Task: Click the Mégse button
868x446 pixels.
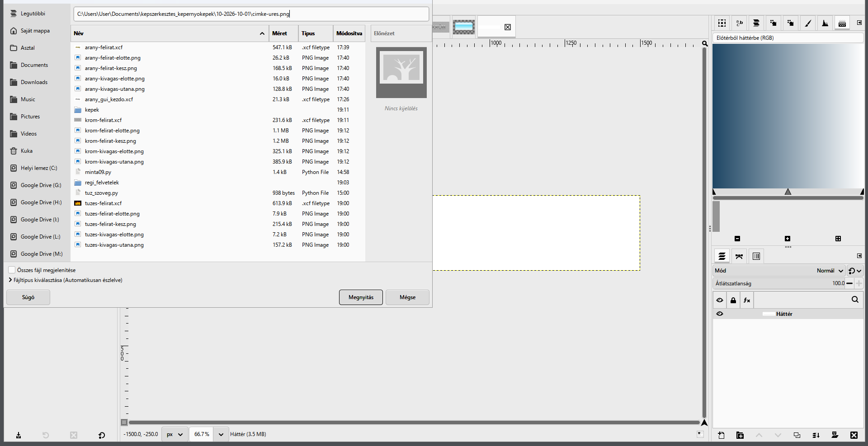Action: 407,297
